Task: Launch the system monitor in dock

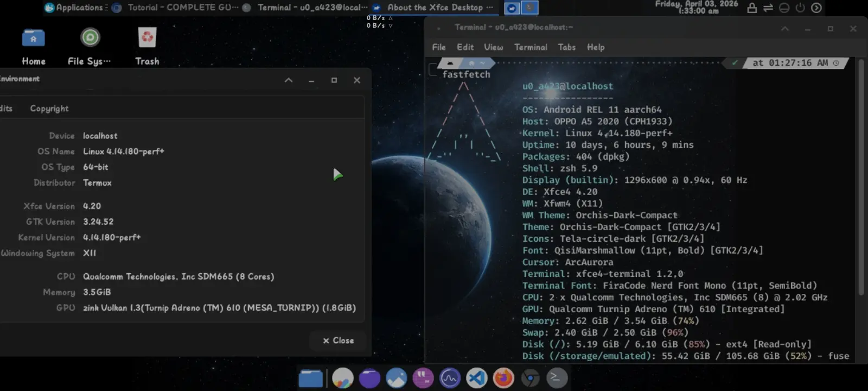Action: [450, 378]
